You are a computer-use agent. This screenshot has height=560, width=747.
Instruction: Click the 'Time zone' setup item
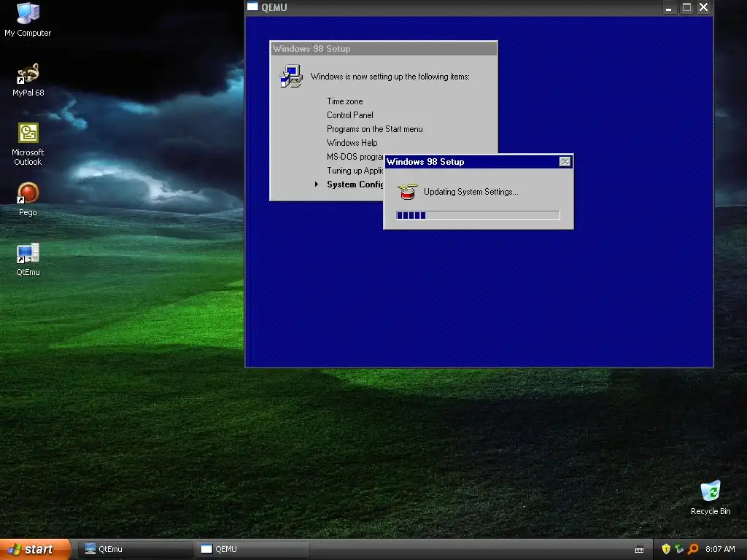tap(345, 101)
